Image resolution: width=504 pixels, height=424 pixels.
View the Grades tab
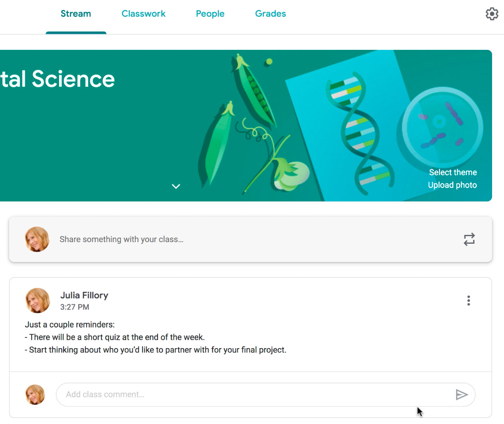[270, 14]
